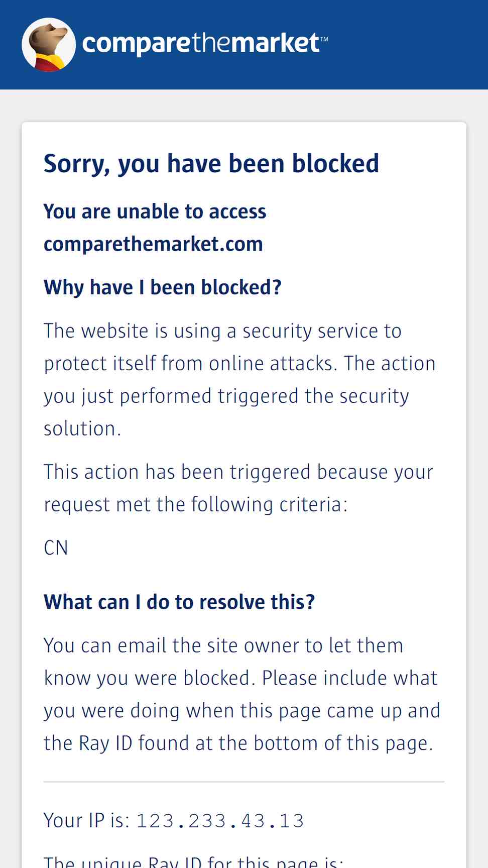The image size is (488, 868).
Task: Open the comparethemarket wordmark in header
Action: [201, 44]
